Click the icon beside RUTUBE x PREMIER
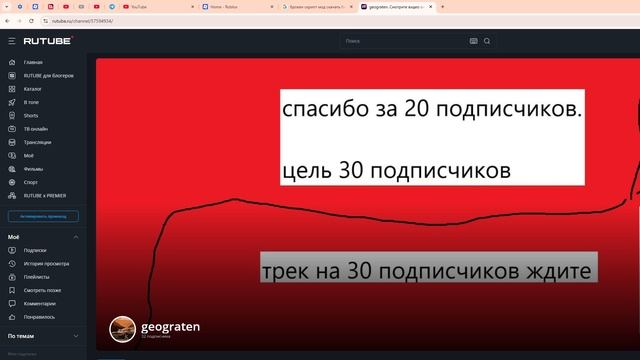The width and height of the screenshot is (640, 360). tap(12, 196)
